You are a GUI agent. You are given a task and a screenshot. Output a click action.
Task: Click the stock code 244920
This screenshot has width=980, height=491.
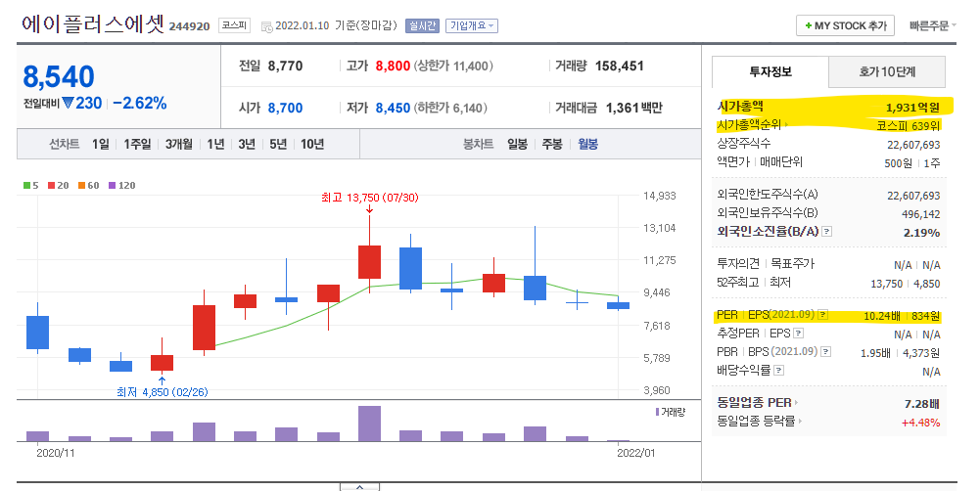tap(189, 26)
